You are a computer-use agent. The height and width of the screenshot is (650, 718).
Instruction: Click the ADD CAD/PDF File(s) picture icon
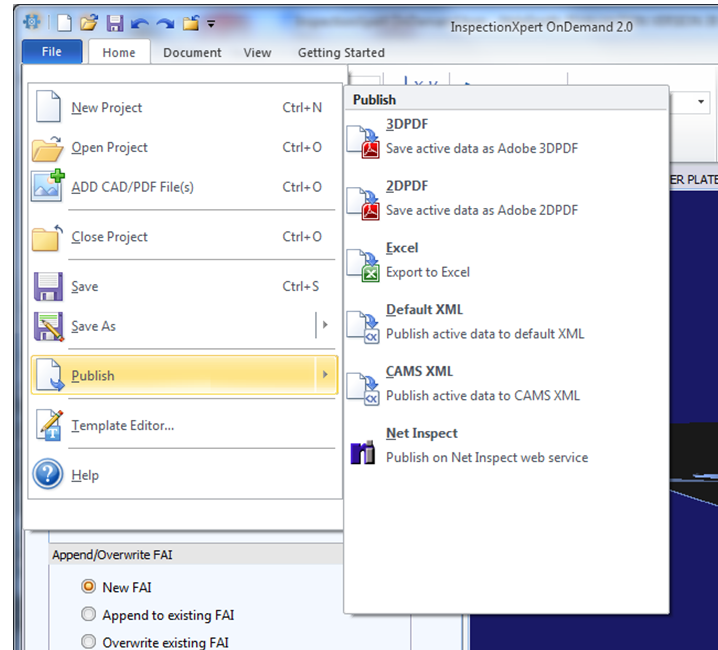coord(48,186)
